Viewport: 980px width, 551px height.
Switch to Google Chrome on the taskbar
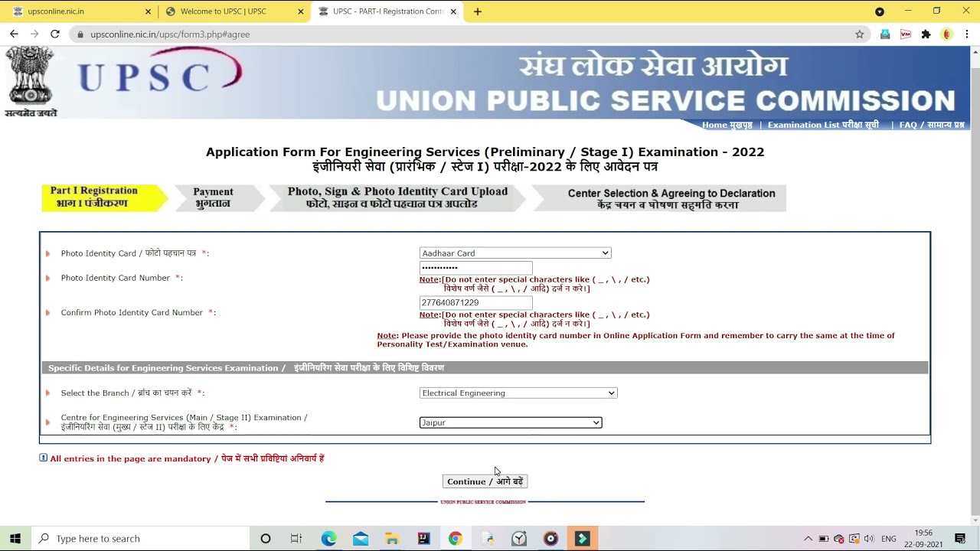[456, 538]
